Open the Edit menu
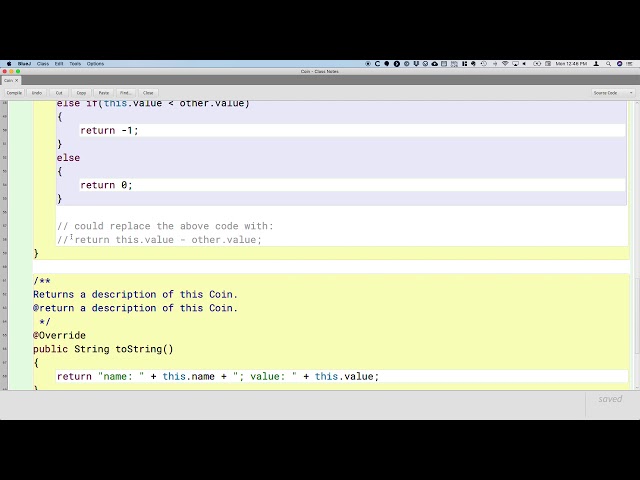 point(59,64)
